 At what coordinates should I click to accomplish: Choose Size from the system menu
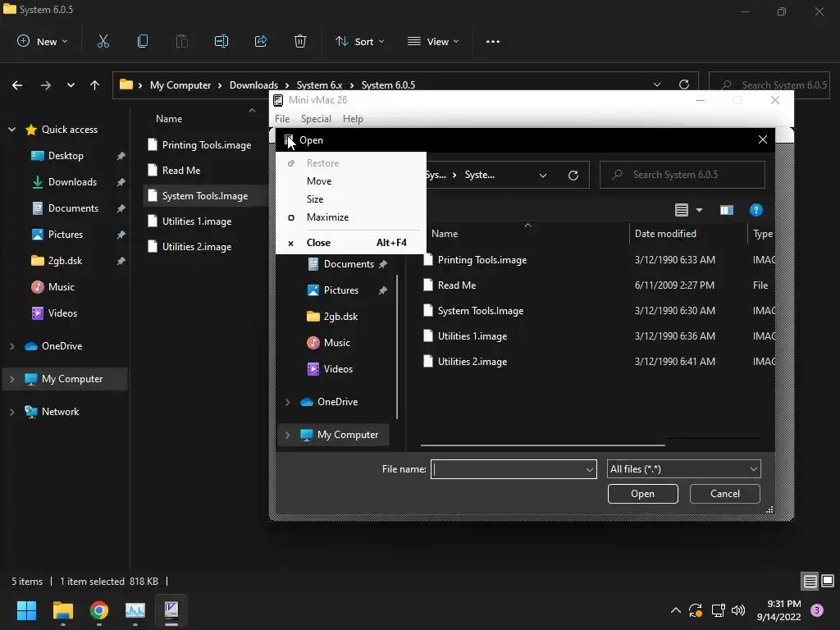pos(351,199)
